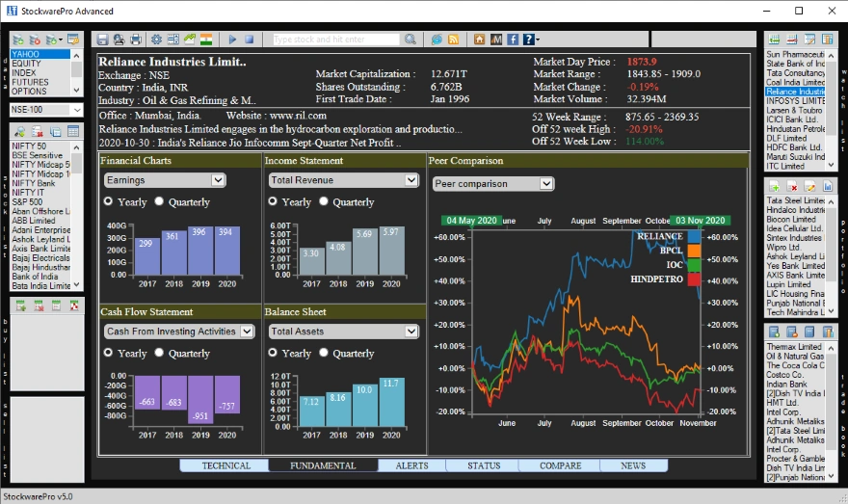Open settings via the gear icon

[x=156, y=40]
